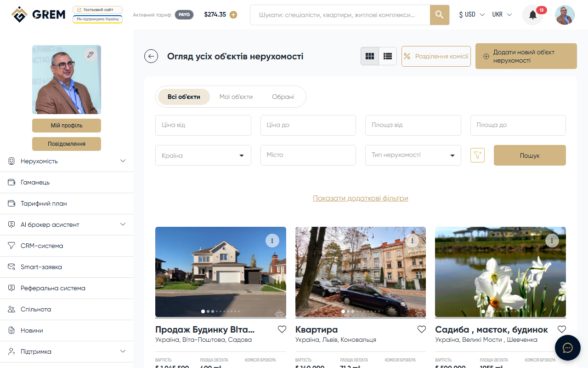
Task: Switch to list view layout
Action: [387, 56]
